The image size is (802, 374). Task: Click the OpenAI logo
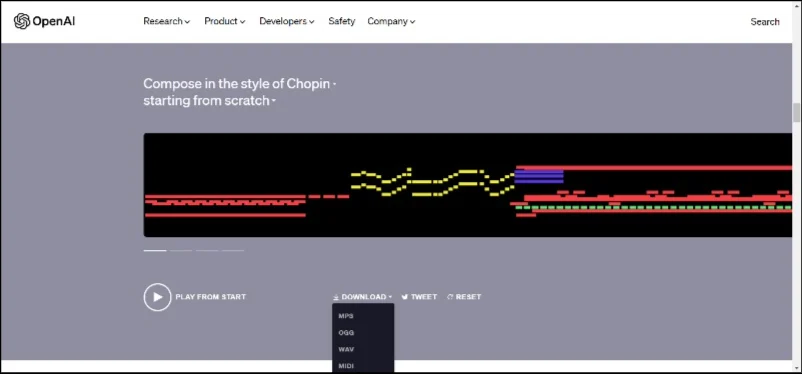pos(44,21)
